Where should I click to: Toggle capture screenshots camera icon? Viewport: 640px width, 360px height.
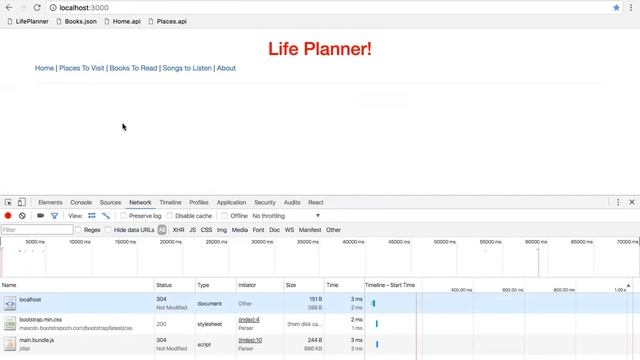pos(40,216)
